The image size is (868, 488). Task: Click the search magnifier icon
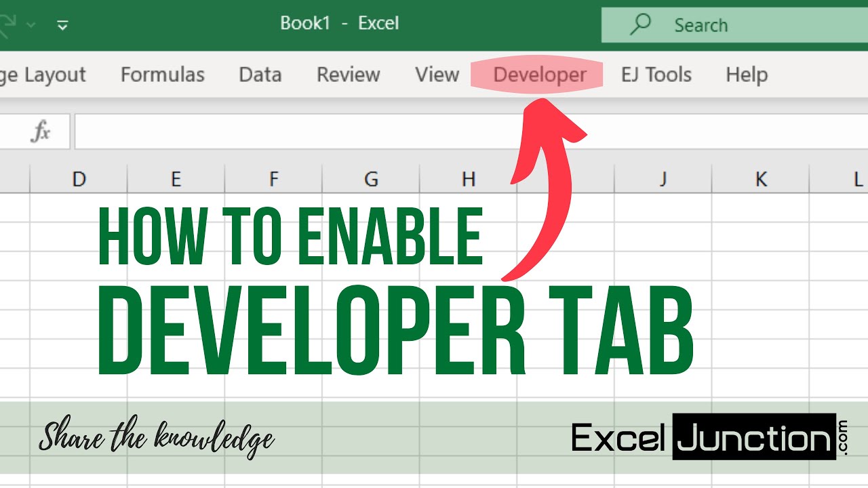640,24
